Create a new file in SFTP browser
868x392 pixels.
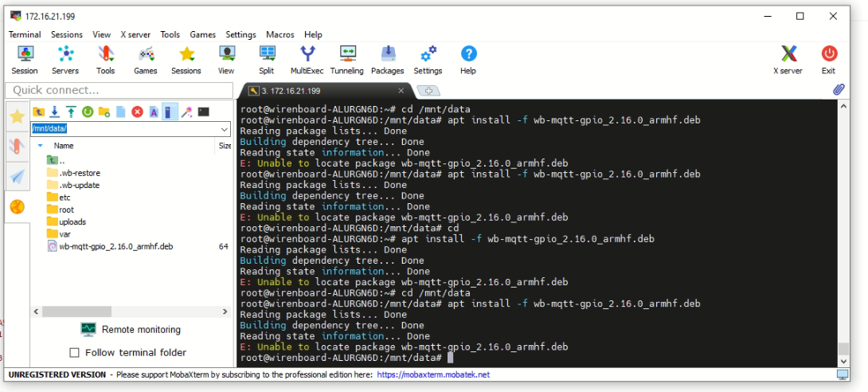(121, 112)
